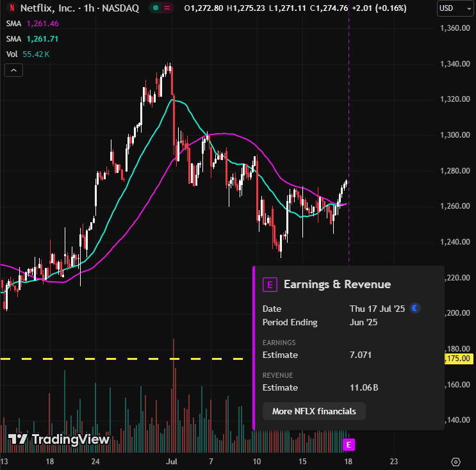
Task: Click the Period Ending Jun '25 value
Action: (363, 322)
